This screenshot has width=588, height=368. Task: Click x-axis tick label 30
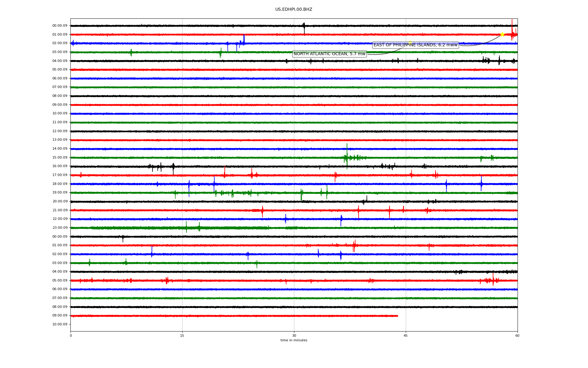click(x=294, y=335)
